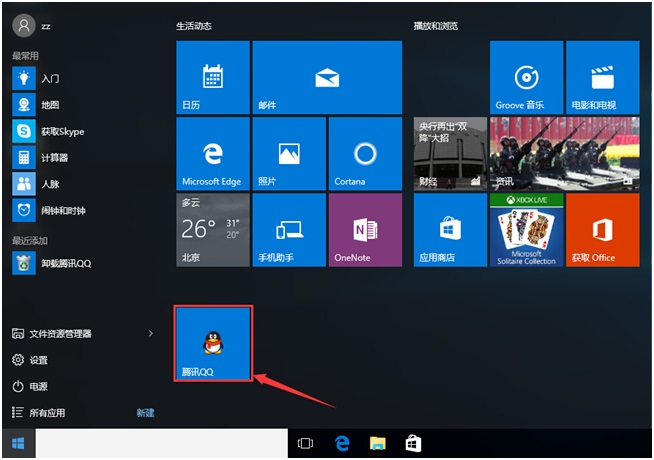Launch the Microsoft Edge tile
The height and width of the screenshot is (460, 654).
(x=213, y=153)
